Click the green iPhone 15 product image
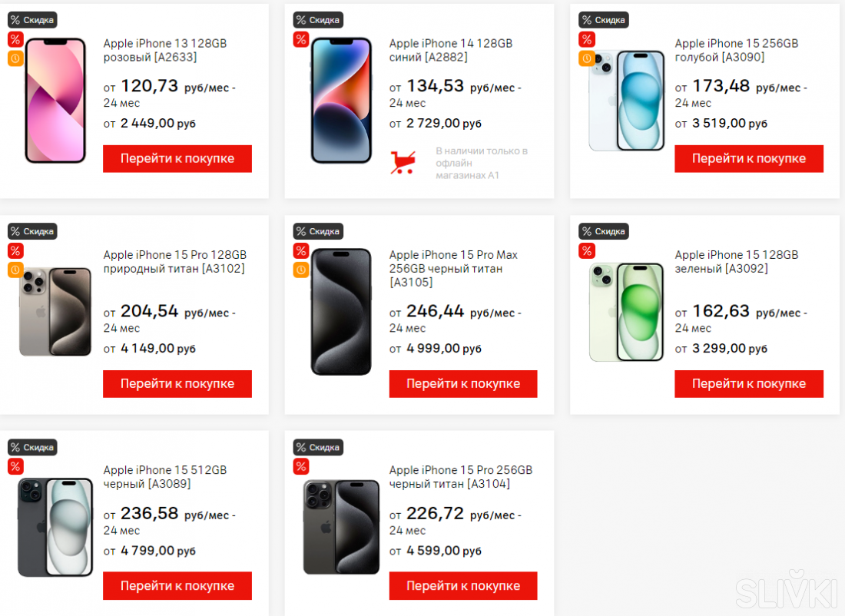 626,312
